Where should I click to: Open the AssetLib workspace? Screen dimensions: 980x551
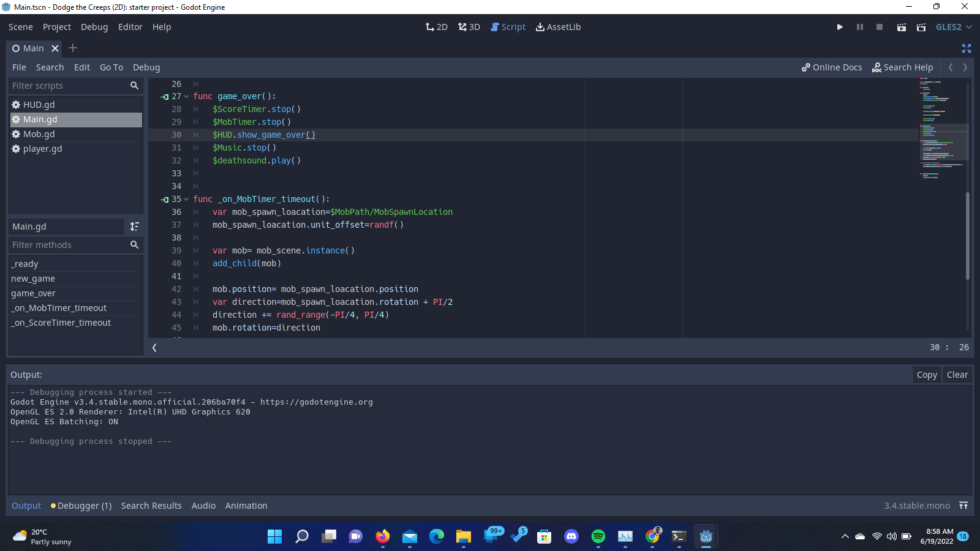tap(558, 27)
